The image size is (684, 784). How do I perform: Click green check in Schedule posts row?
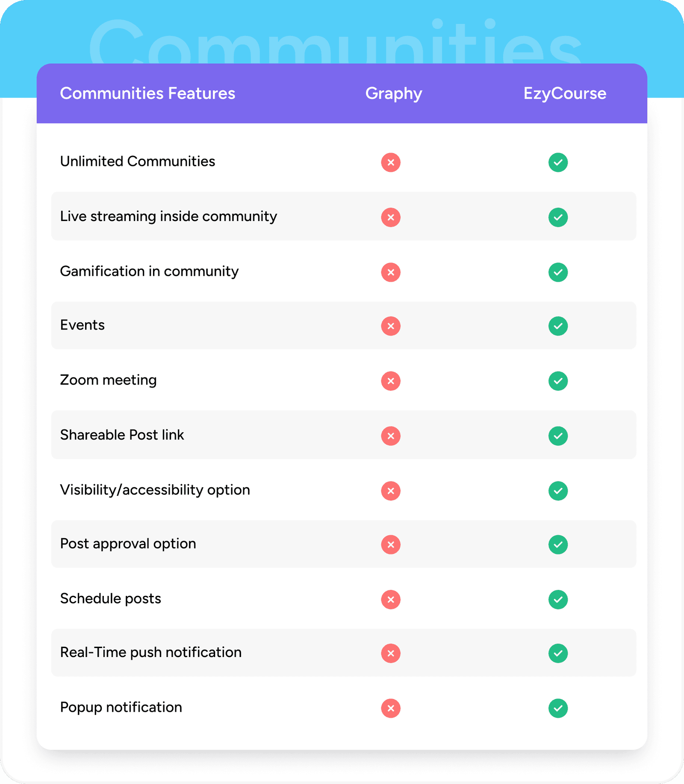click(x=558, y=599)
